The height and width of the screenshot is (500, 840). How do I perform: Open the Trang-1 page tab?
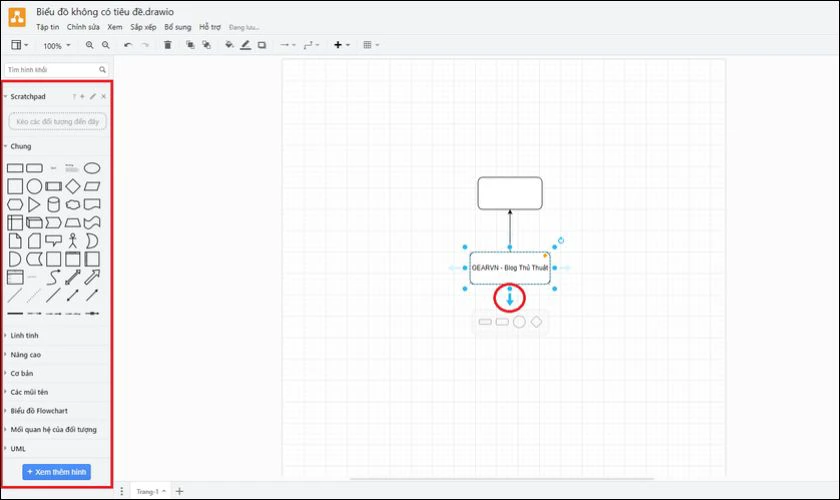tap(151, 491)
